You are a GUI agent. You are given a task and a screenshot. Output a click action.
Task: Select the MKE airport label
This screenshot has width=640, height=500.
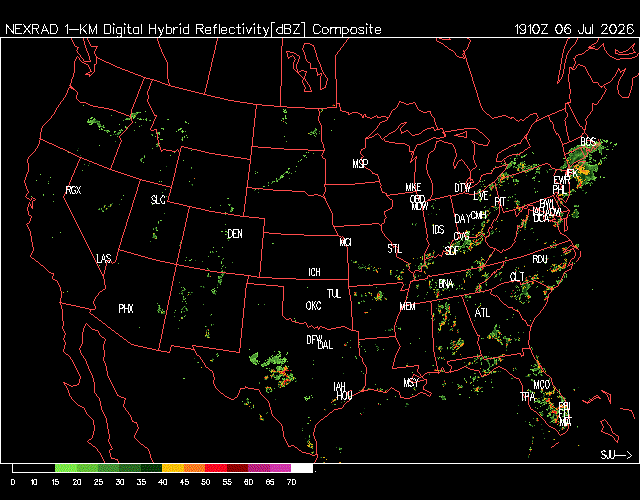pos(413,187)
